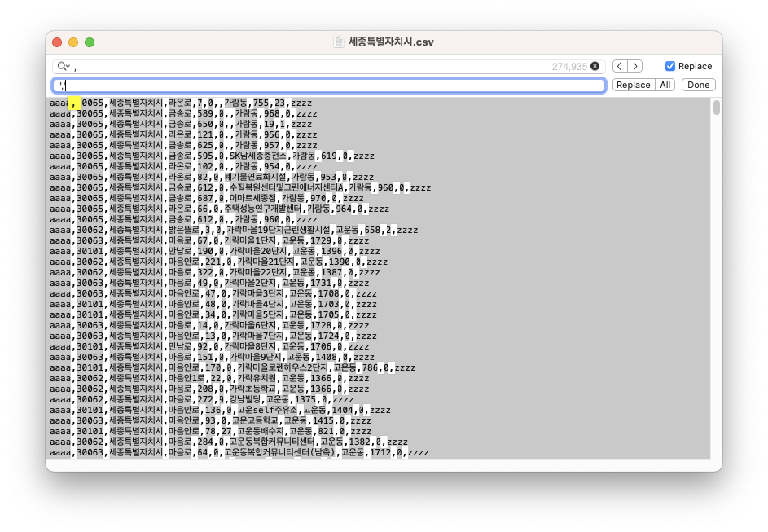Go to the previous match arrow

tap(620, 66)
